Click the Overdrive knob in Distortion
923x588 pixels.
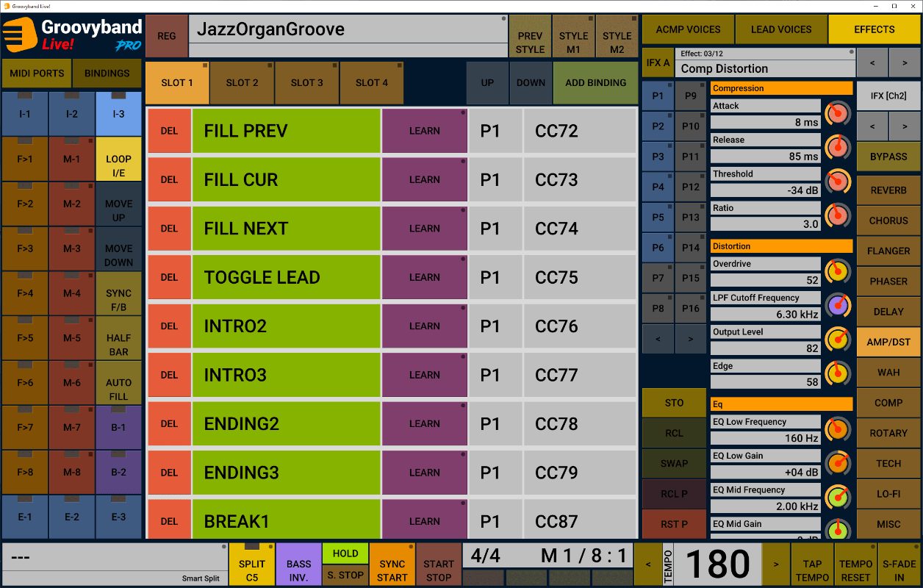click(x=837, y=271)
